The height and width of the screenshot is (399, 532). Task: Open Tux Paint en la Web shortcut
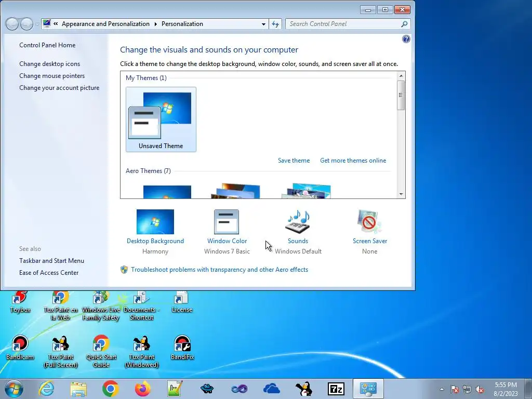pos(60,305)
